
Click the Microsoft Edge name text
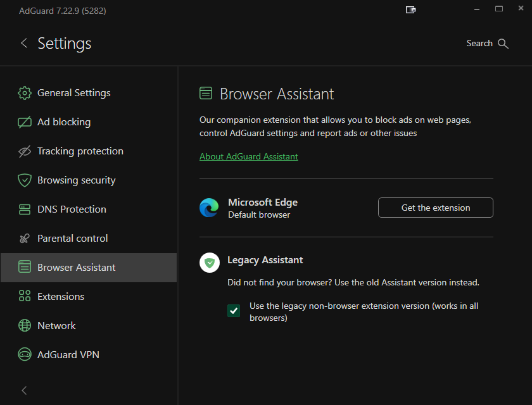tap(263, 202)
